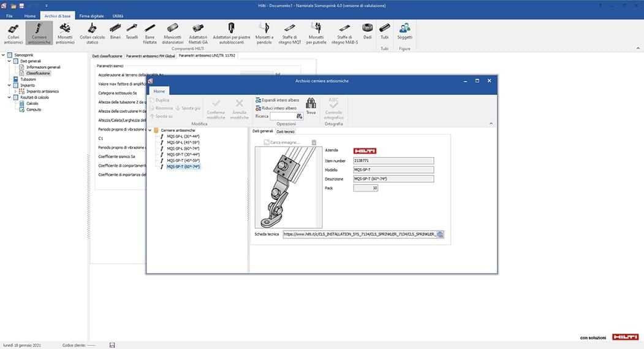
Task: Open the Staffe di ritegno MAB-S archive
Action: tap(344, 33)
